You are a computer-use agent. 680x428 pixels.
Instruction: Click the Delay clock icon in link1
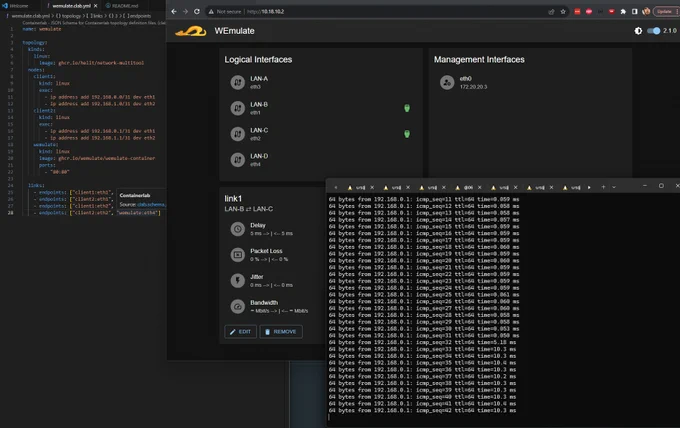237,229
